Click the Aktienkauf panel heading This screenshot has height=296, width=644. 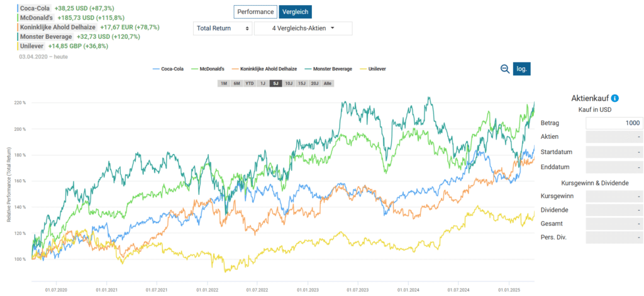(590, 98)
